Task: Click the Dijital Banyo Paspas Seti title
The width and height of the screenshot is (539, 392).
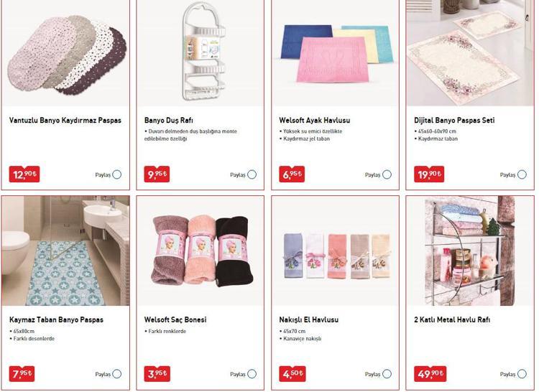Action: (x=454, y=120)
